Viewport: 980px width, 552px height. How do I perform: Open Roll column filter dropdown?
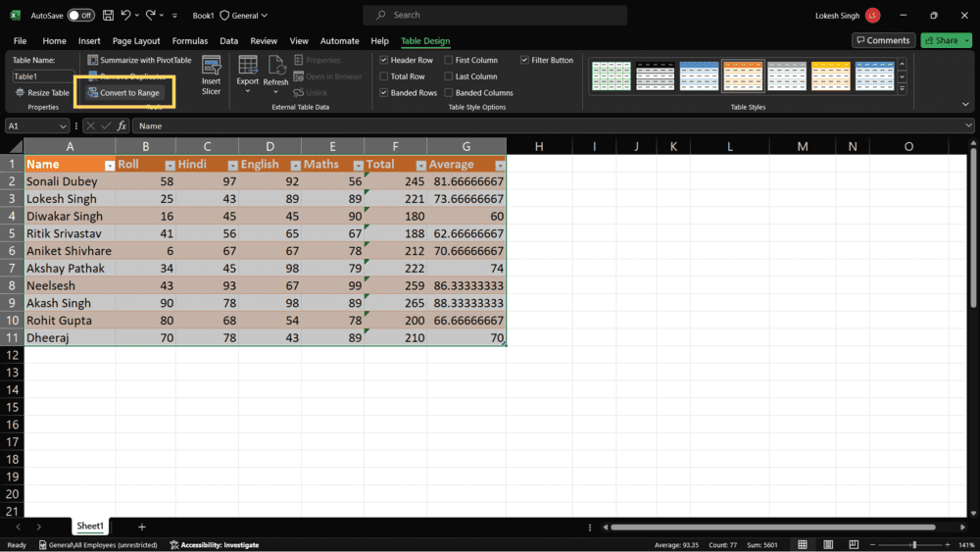point(170,166)
